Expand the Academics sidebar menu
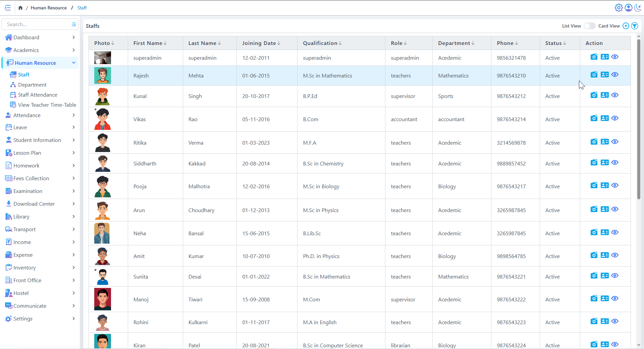This screenshot has width=644, height=349. click(x=40, y=50)
